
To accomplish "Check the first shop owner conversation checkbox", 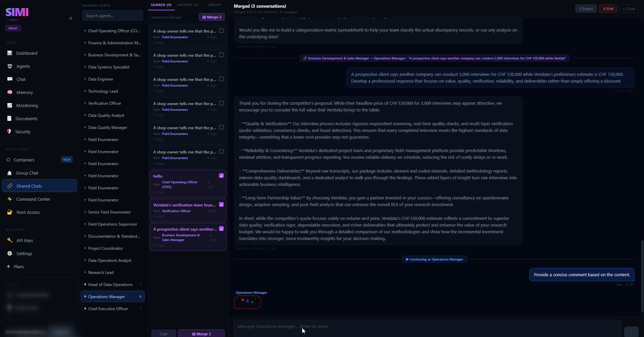I will coord(221,31).
